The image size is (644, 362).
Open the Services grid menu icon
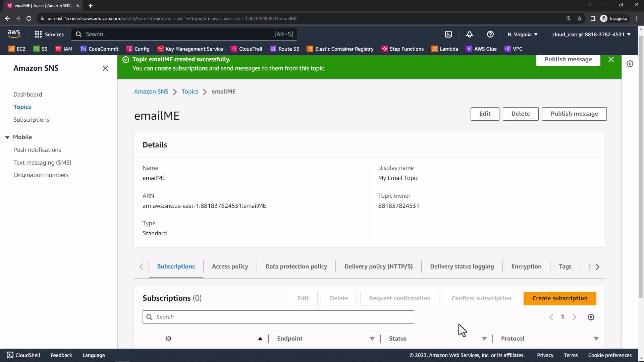38,34
